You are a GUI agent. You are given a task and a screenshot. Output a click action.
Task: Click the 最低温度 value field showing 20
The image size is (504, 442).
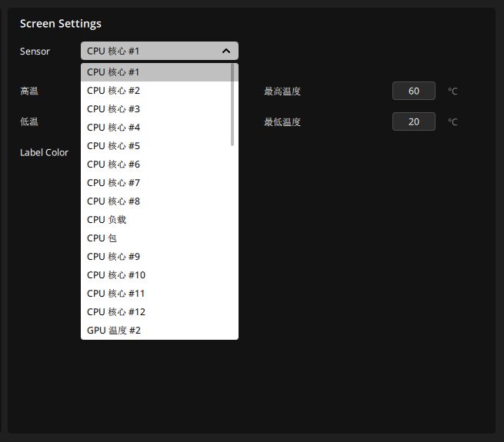(x=414, y=121)
